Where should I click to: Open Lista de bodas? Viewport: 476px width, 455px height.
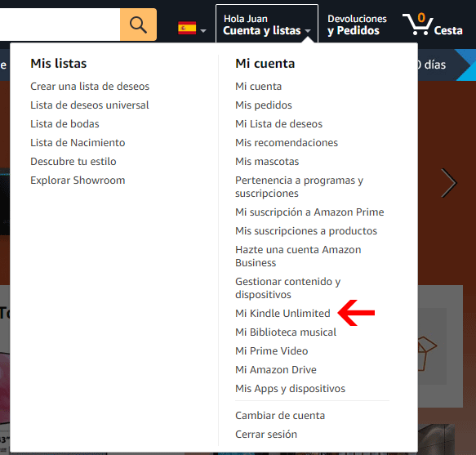coord(65,124)
